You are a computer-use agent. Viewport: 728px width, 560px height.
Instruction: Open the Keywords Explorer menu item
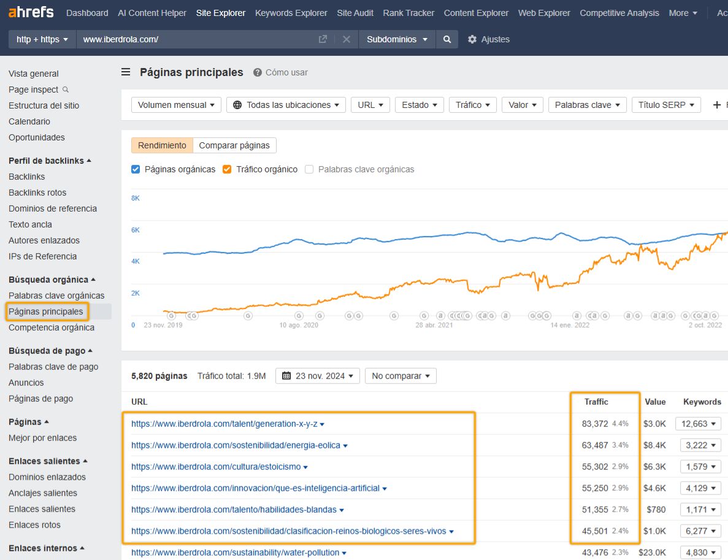(291, 12)
